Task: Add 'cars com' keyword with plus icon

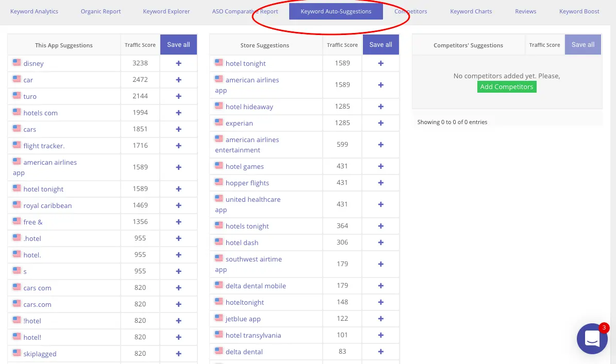Action: tap(178, 287)
